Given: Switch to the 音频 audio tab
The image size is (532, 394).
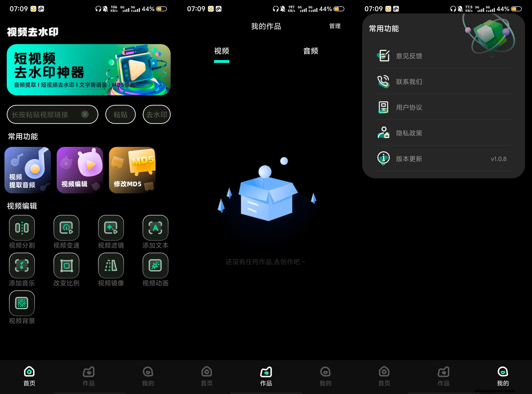Looking at the screenshot, I should tap(311, 51).
